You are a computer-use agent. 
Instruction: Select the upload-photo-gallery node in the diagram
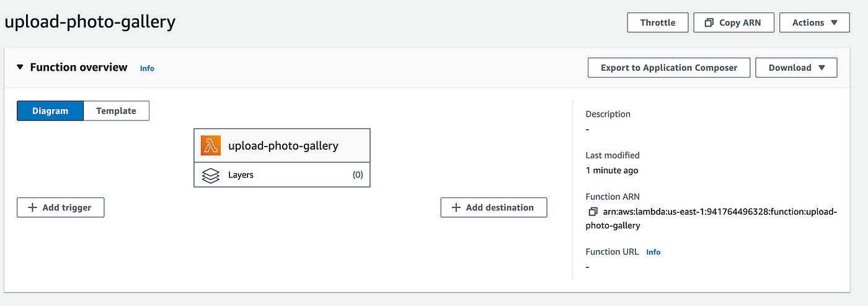283,146
